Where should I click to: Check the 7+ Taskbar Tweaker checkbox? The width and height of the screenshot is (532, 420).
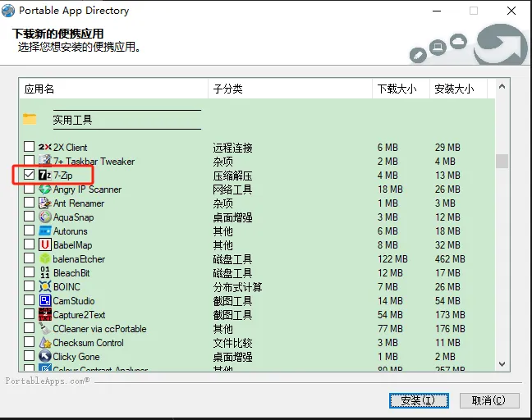(x=30, y=161)
